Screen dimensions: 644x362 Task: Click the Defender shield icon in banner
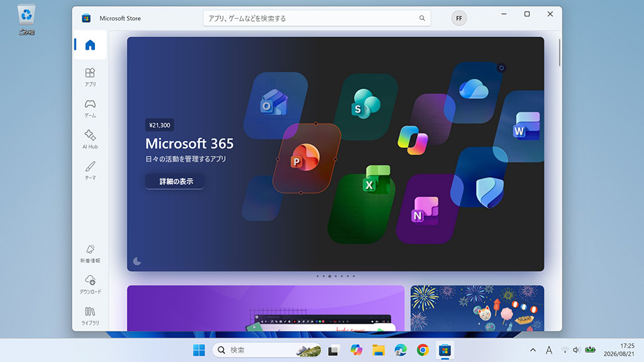tap(489, 192)
